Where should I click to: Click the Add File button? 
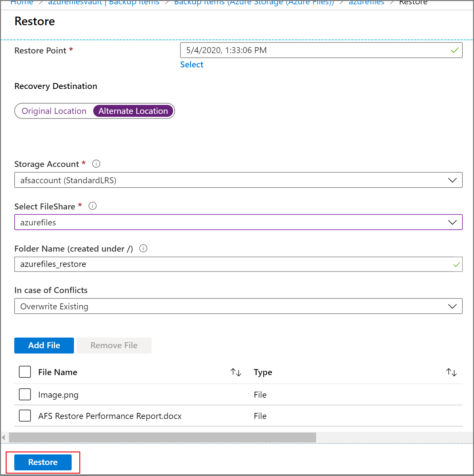(44, 345)
